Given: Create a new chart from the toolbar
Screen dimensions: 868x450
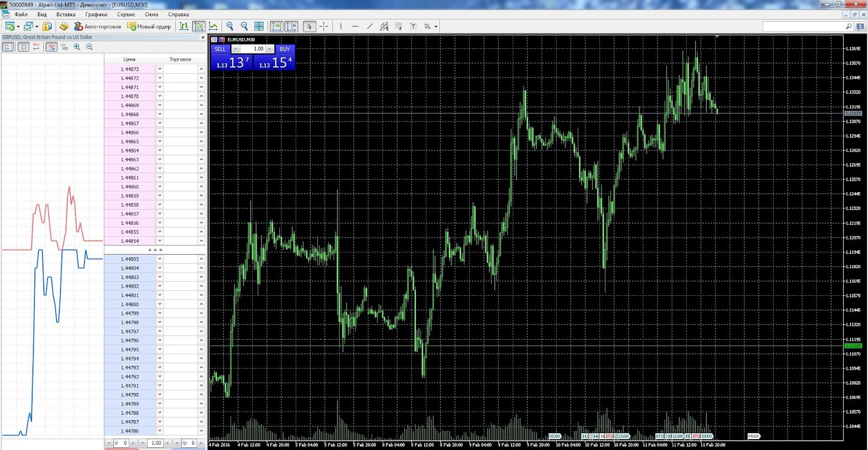Looking at the screenshot, I should (x=9, y=26).
